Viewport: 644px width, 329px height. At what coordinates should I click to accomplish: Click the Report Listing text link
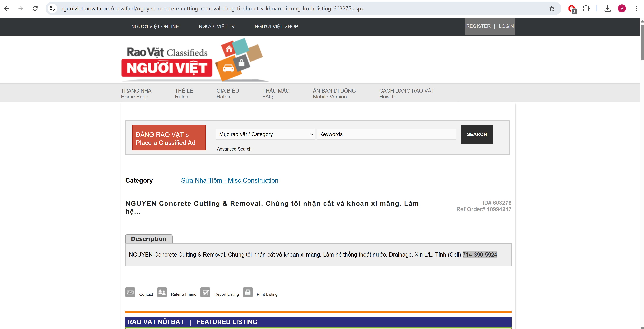[x=227, y=294]
